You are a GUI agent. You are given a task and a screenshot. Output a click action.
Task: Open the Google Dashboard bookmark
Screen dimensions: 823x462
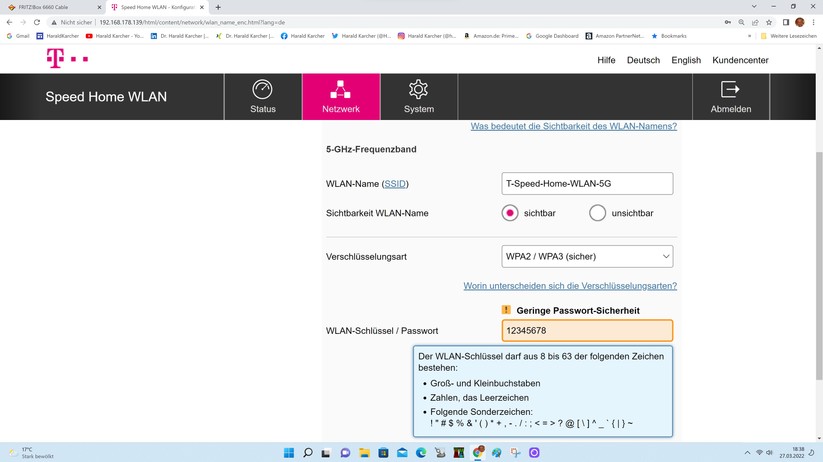[x=552, y=36]
